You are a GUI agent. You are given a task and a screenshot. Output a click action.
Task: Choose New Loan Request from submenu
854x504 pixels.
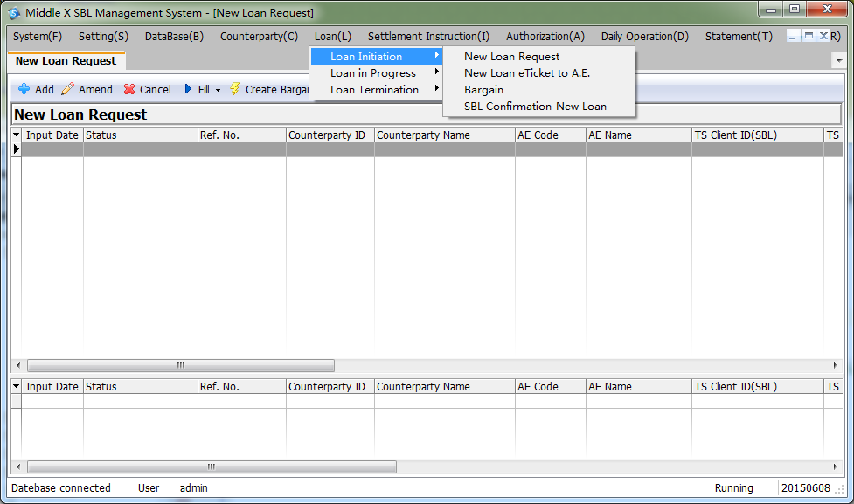click(539, 57)
